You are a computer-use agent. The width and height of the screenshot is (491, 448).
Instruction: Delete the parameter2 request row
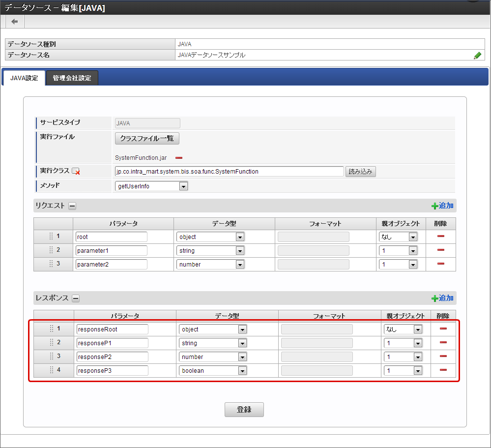[440, 264]
